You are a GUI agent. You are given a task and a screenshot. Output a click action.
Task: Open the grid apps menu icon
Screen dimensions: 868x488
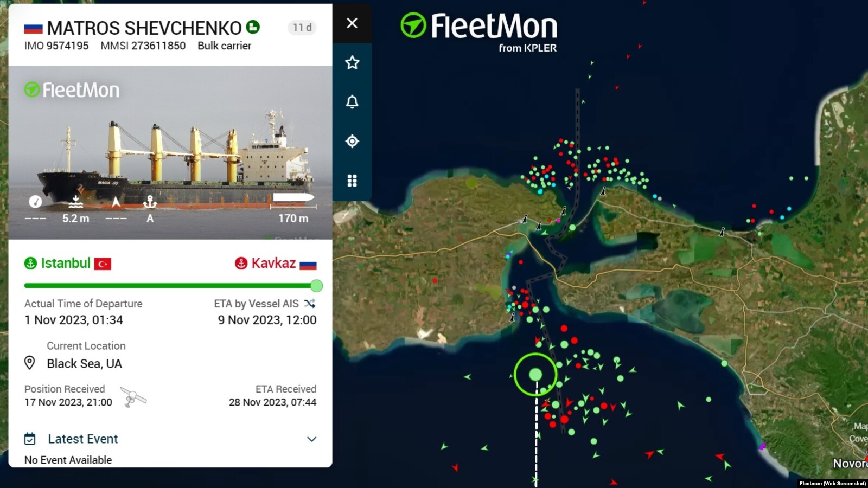[x=352, y=181]
